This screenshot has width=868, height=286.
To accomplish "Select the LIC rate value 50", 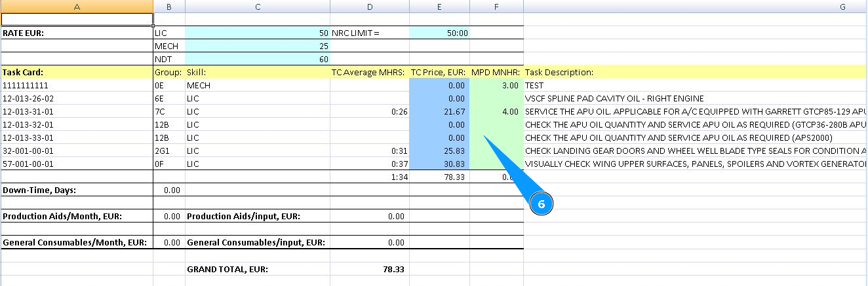I will point(258,33).
